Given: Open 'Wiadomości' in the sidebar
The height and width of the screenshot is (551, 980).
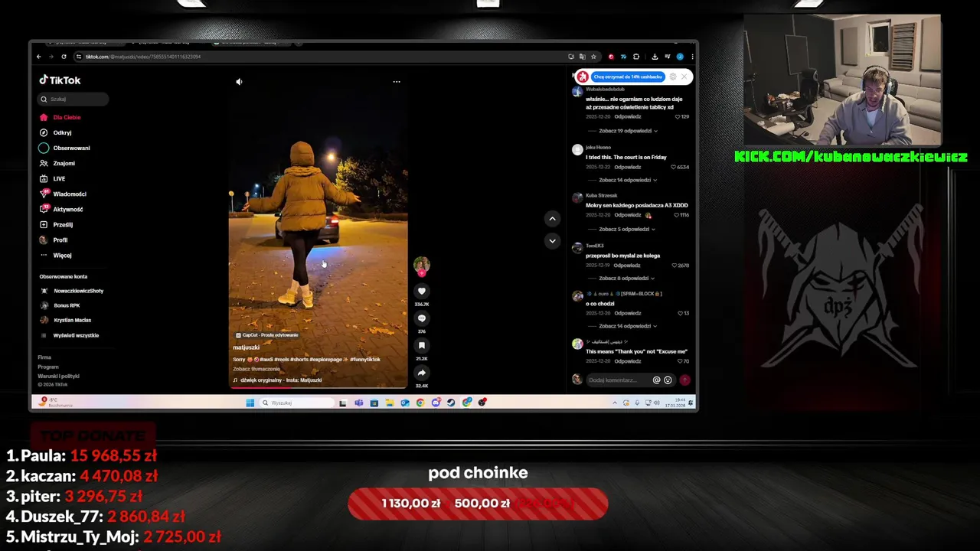Looking at the screenshot, I should (x=63, y=194).
